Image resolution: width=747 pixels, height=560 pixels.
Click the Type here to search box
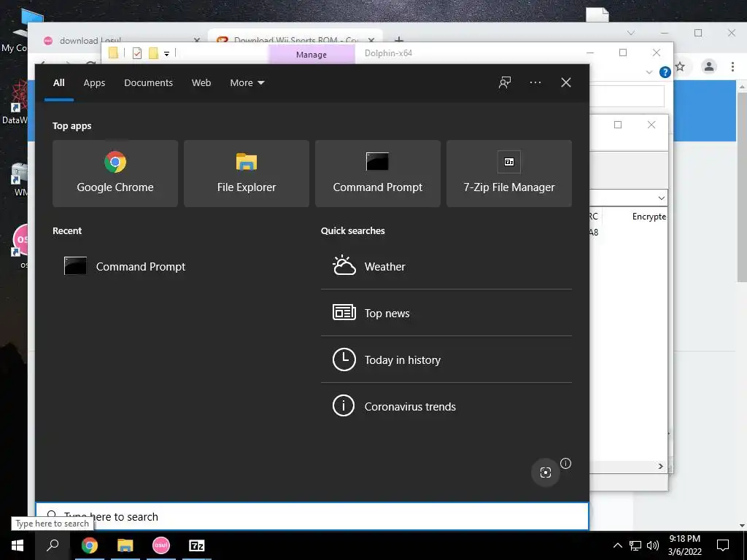tap(312, 517)
